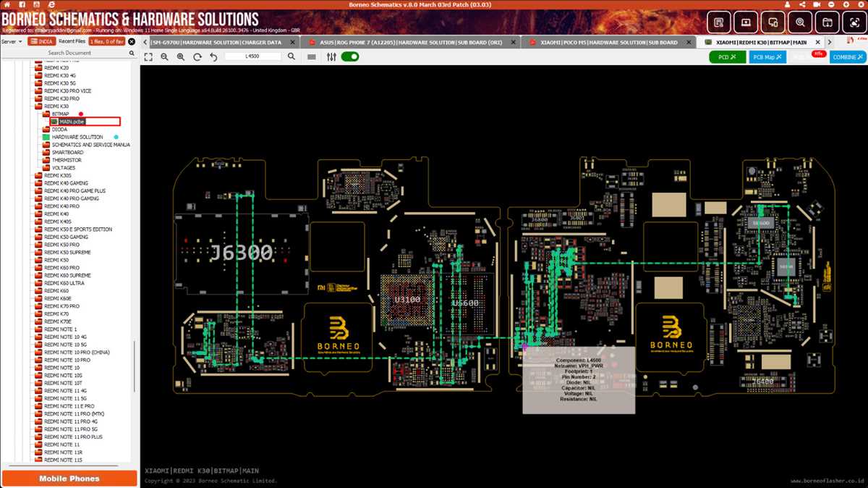
Task: Zoom in the PCB view
Action: pos(181,56)
